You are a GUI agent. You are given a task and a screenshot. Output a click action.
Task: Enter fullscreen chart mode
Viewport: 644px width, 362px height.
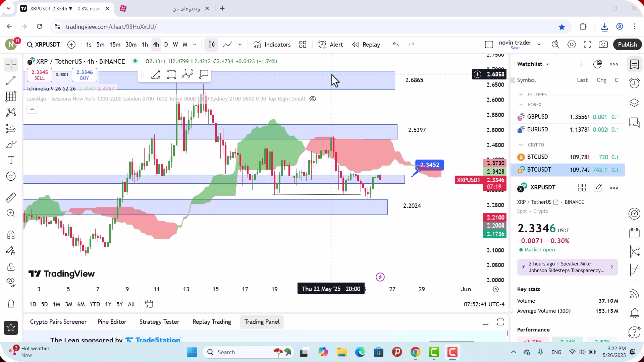(587, 45)
